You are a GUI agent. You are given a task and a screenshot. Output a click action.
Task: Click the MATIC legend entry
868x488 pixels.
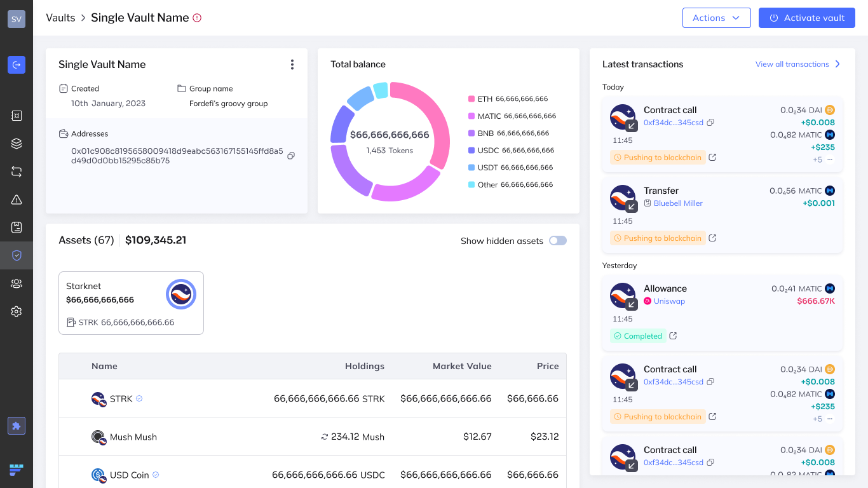pos(512,116)
